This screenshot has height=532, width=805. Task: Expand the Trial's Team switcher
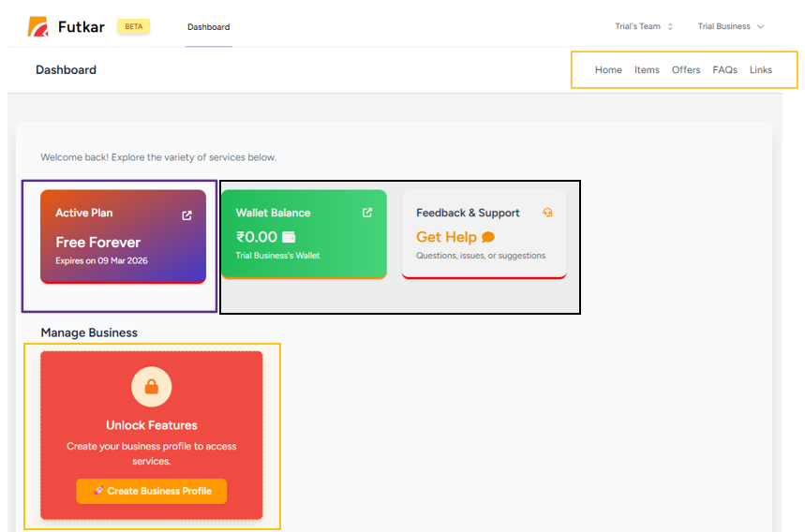(x=644, y=26)
